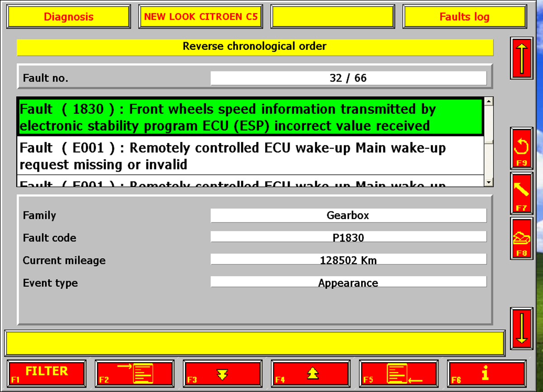Click the mileage value 128502 Km

348,260
